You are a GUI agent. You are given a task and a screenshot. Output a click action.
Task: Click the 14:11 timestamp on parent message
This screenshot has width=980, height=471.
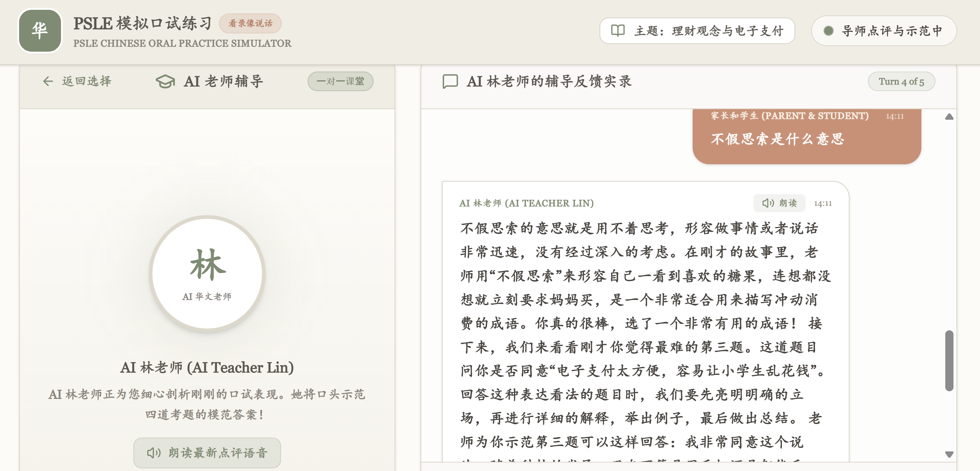[x=894, y=116]
